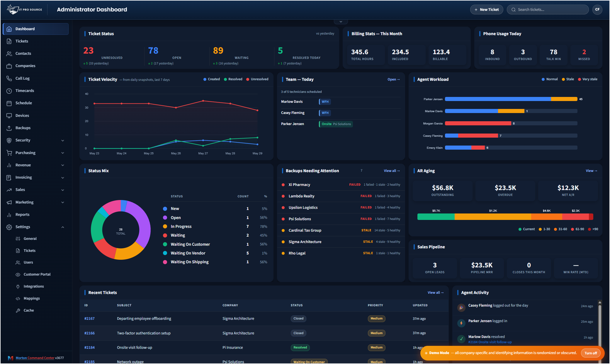Toggle the Created series in Ticket Velocity legend

pos(212,79)
